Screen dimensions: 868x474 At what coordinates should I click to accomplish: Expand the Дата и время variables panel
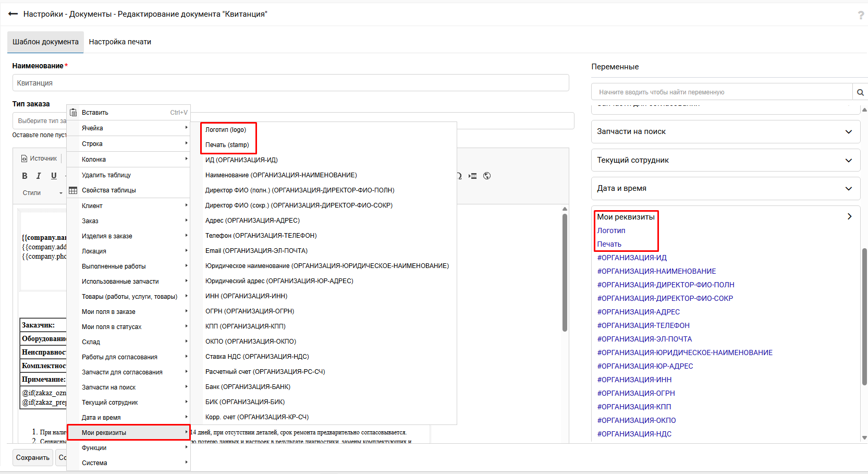coord(726,188)
